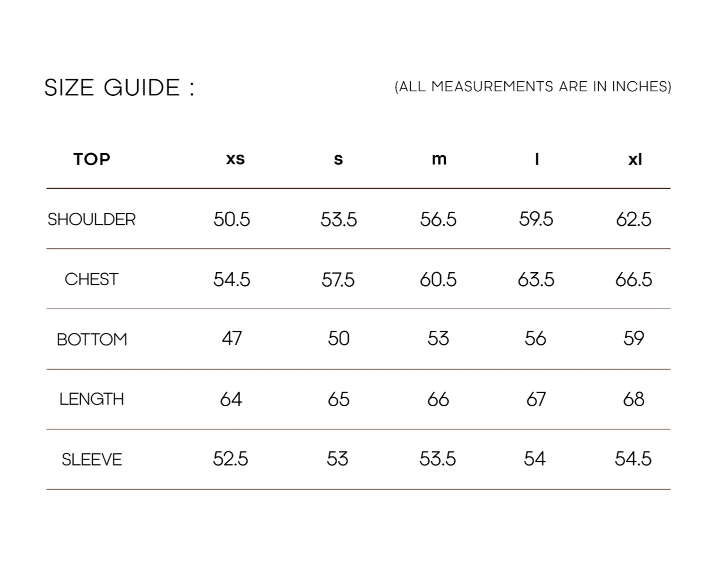Click chest value 57.5 for small

coord(338,279)
